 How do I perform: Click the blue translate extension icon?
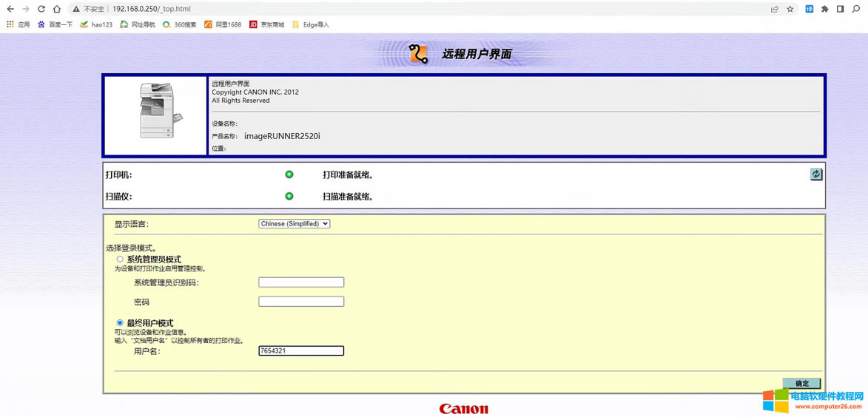tap(809, 9)
